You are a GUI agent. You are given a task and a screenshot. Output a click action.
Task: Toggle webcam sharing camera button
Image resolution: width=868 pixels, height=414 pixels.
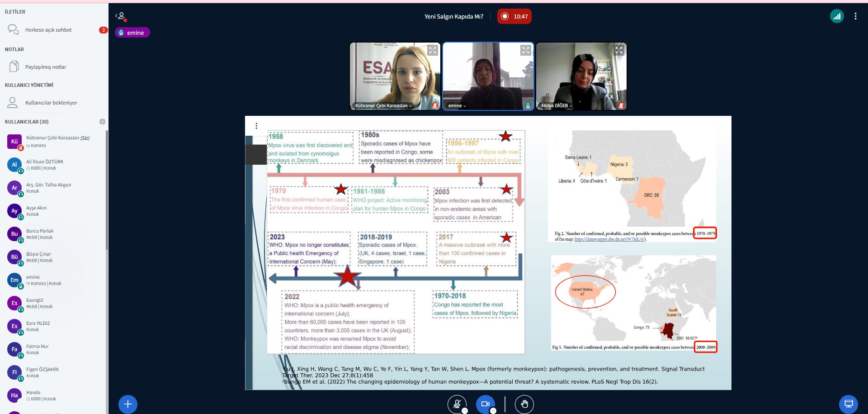coord(485,404)
